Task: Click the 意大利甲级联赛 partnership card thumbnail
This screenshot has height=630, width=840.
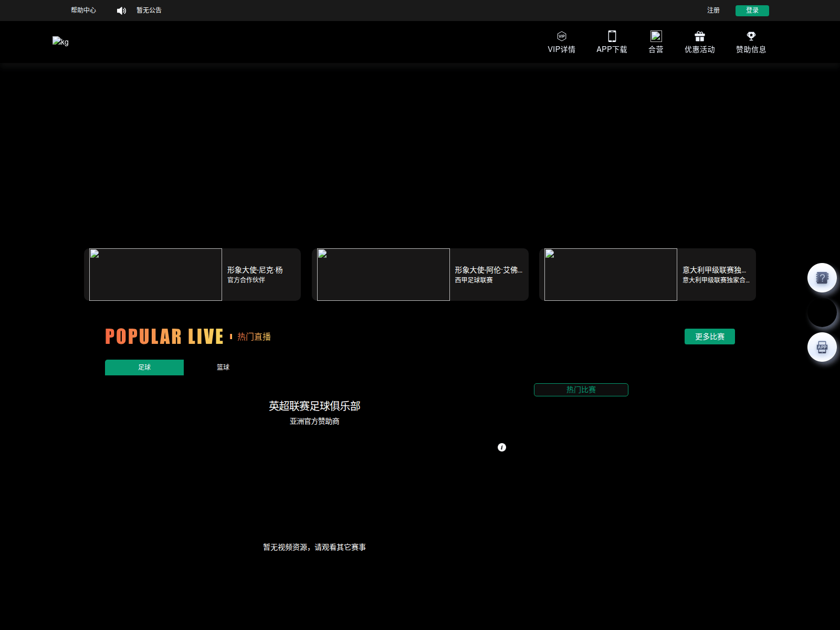Action: (x=611, y=274)
